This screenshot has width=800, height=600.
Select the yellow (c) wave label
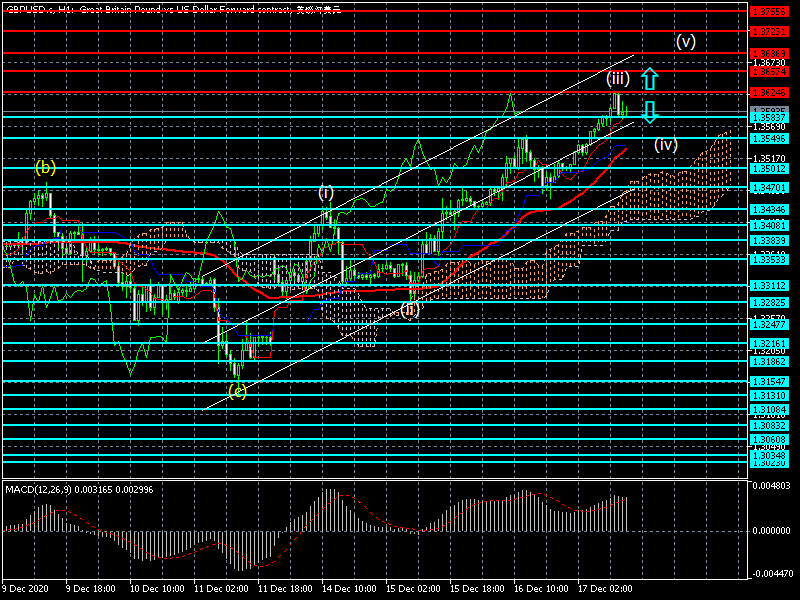tap(236, 391)
